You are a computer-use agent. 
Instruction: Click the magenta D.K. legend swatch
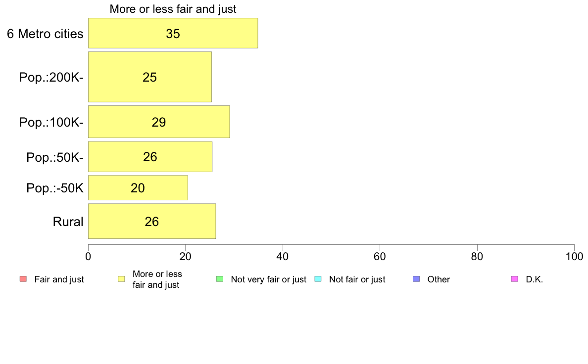pyautogui.click(x=515, y=279)
